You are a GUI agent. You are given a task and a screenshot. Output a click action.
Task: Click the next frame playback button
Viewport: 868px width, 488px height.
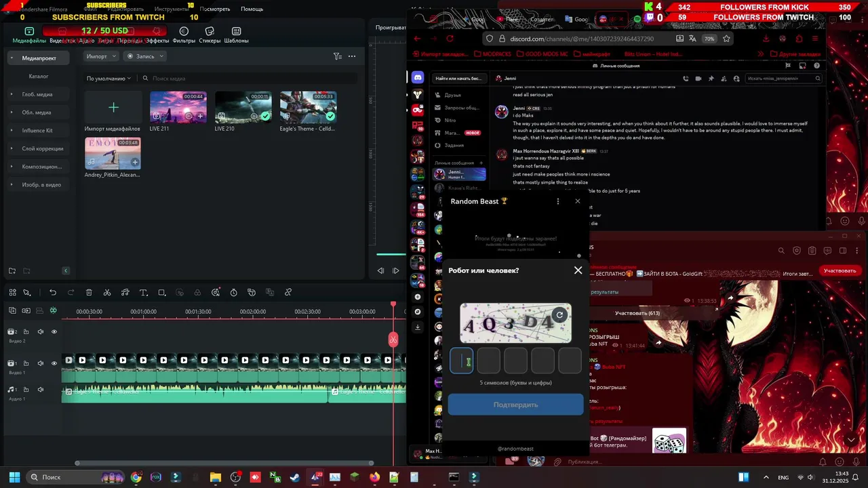[x=396, y=270]
